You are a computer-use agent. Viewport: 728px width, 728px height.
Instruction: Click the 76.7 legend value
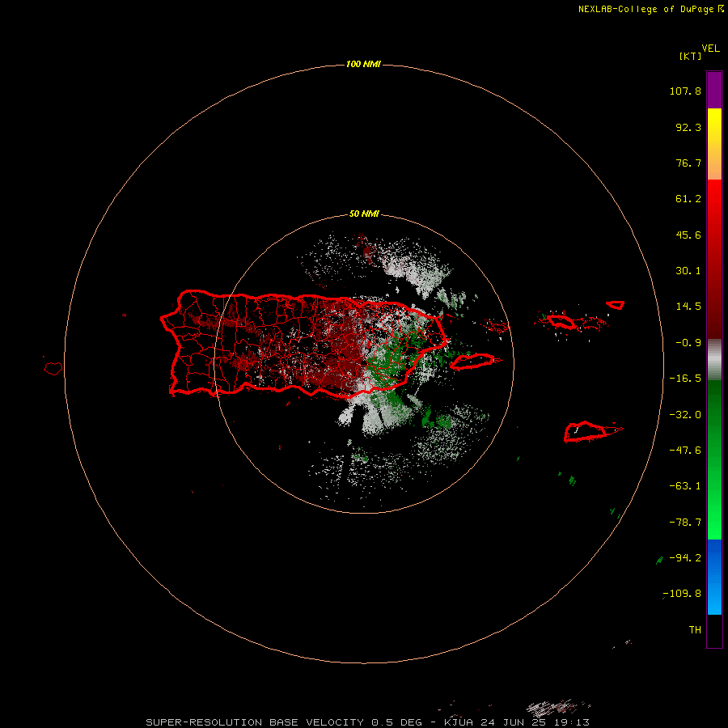[x=688, y=163]
